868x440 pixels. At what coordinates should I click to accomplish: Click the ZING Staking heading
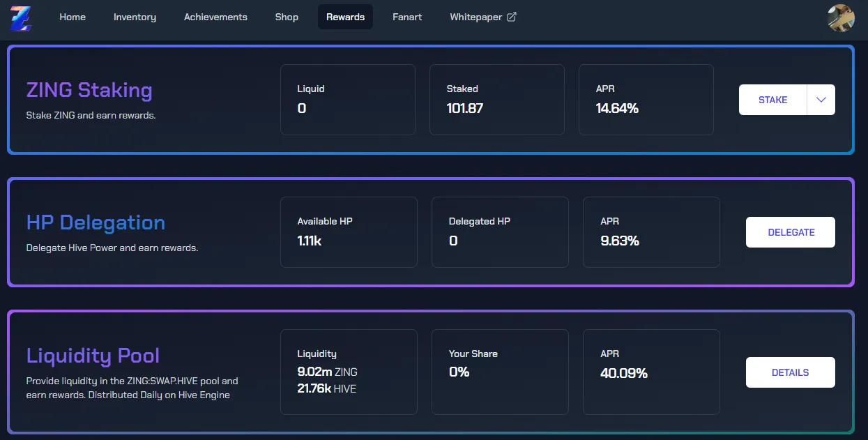point(89,90)
